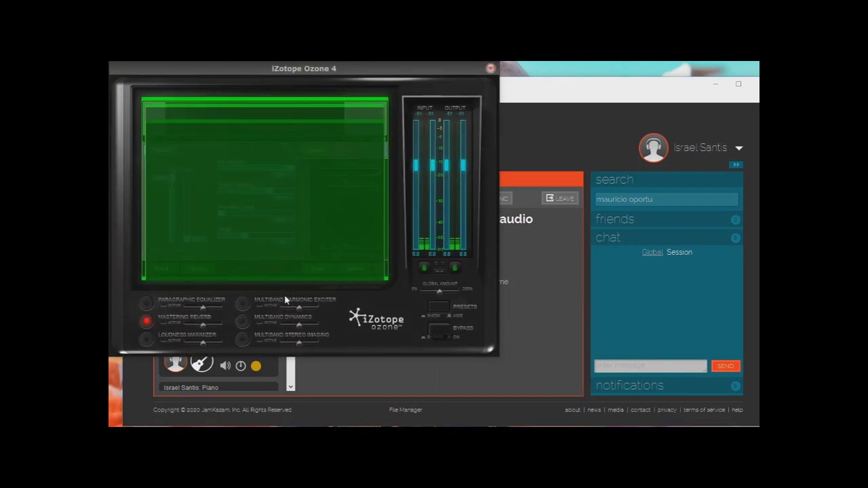The width and height of the screenshot is (868, 488).
Task: Click the Ozone input level meter
Action: 424,183
